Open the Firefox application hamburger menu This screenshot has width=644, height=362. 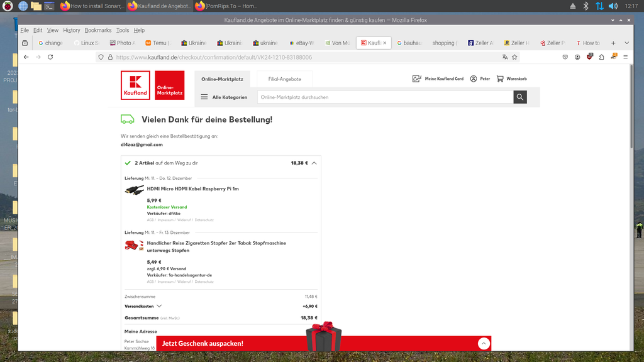pos(626,57)
